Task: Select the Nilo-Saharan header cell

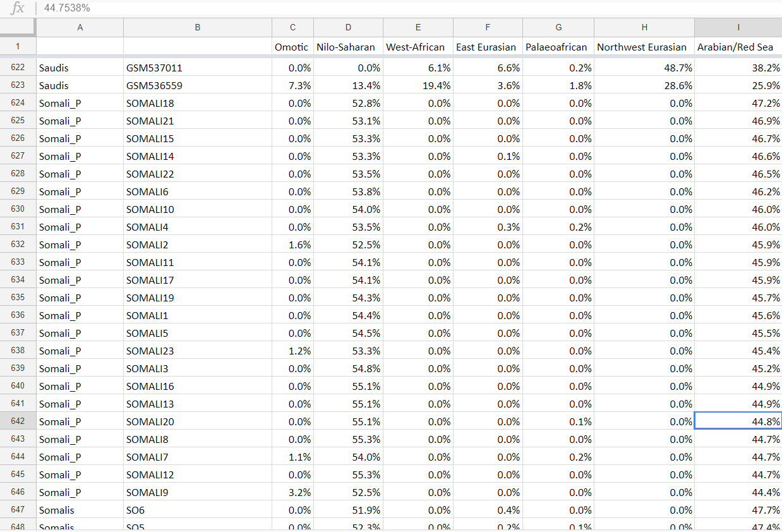Action: (348, 47)
